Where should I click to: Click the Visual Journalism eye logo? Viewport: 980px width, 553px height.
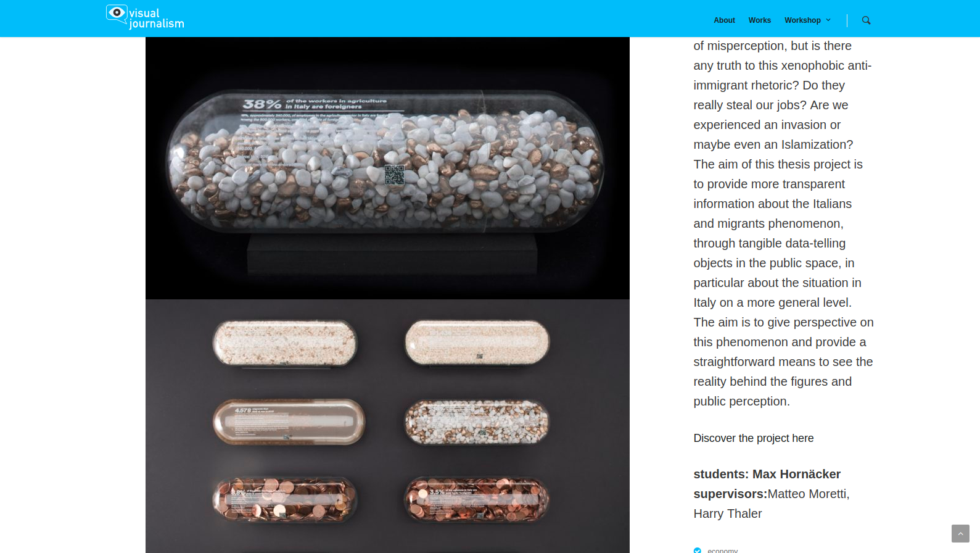point(117,14)
